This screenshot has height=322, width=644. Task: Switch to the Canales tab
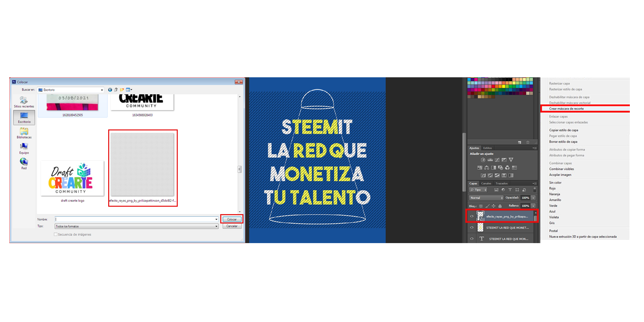click(486, 184)
